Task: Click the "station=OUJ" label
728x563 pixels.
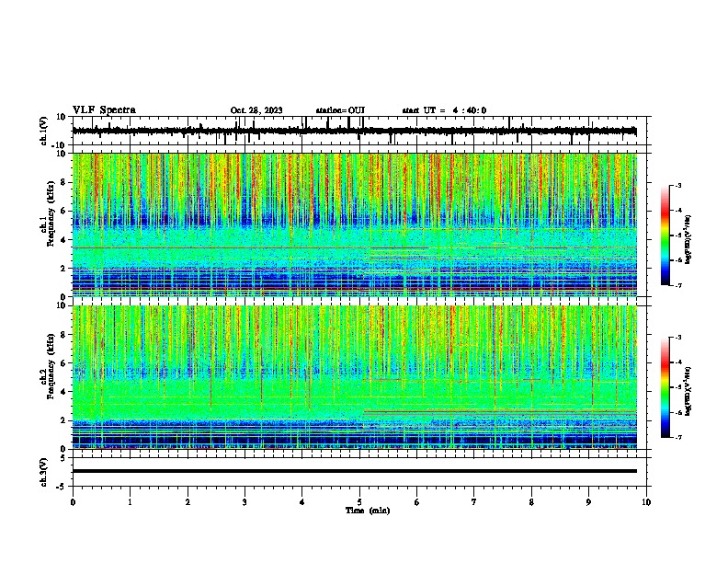Action: (x=340, y=110)
